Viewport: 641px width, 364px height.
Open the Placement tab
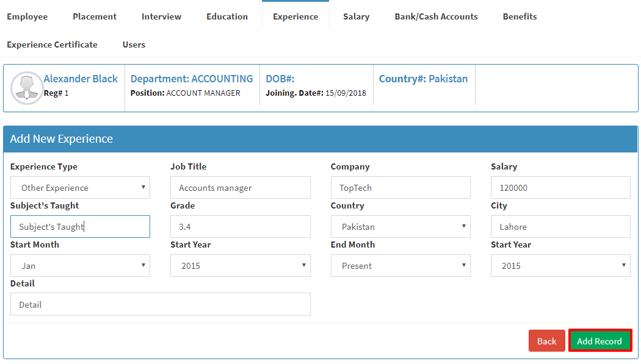95,16
